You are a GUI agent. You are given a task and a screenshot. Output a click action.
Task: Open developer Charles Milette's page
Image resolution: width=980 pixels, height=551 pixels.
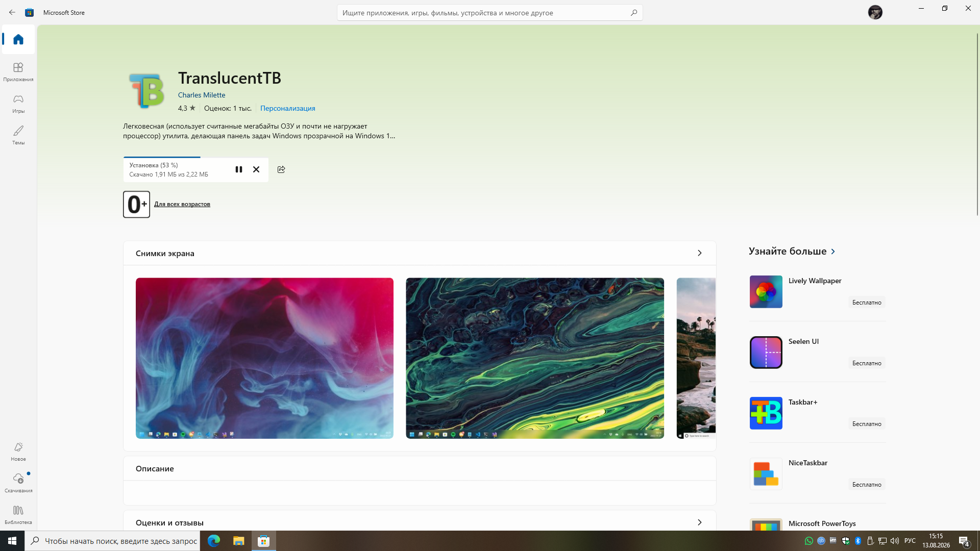[202, 95]
